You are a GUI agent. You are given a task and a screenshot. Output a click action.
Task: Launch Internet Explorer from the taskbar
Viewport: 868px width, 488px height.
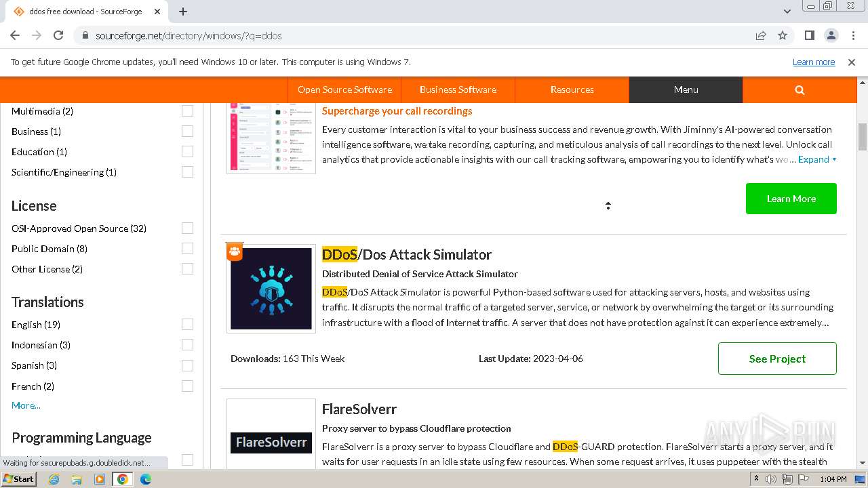coord(54,479)
